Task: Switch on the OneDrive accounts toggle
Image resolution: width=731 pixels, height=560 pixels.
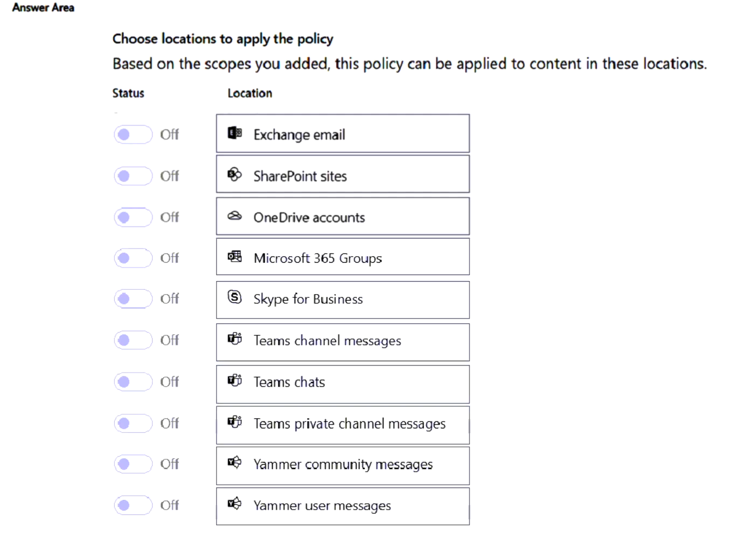Action: coord(133,217)
